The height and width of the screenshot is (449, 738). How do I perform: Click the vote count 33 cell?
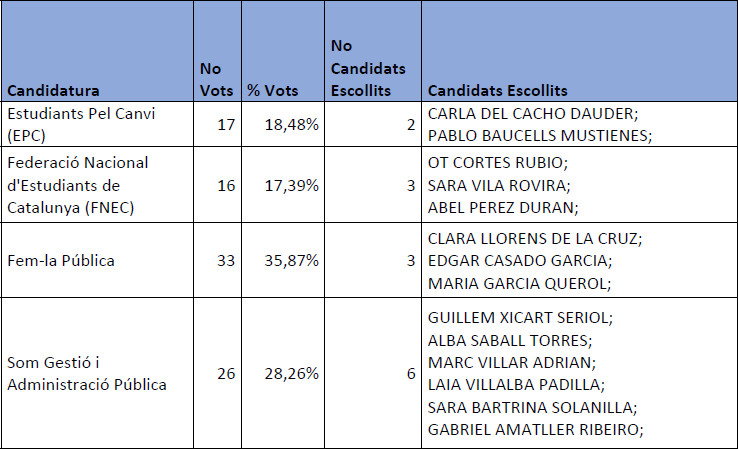pos(225,261)
